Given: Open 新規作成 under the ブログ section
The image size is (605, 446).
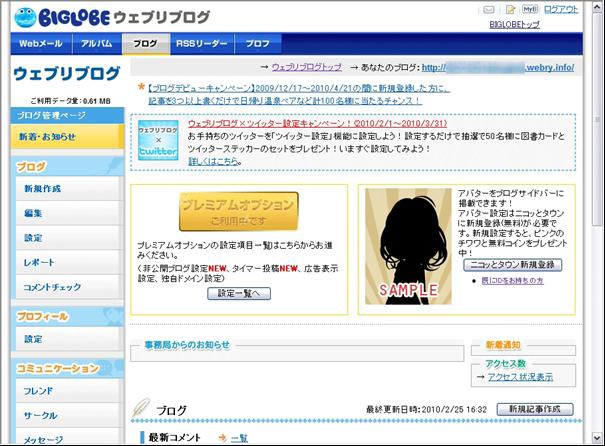Looking at the screenshot, I should click(69, 189).
